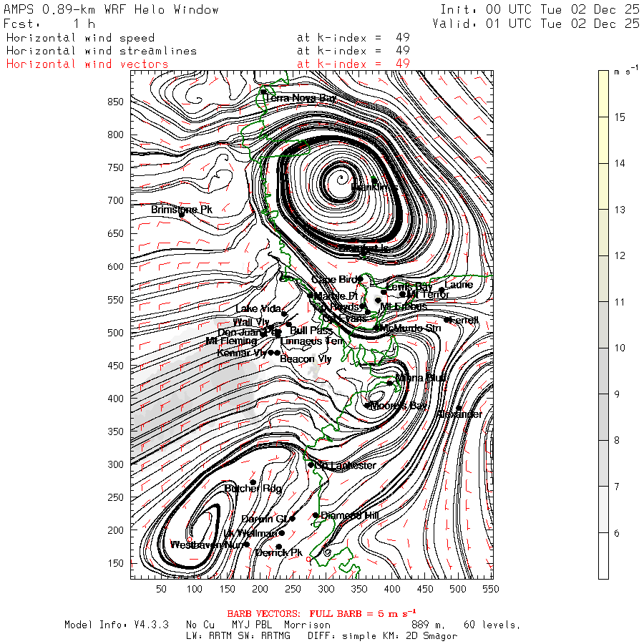Click the Horizontal wind speed legend text
644x644 pixels.
(x=79, y=37)
